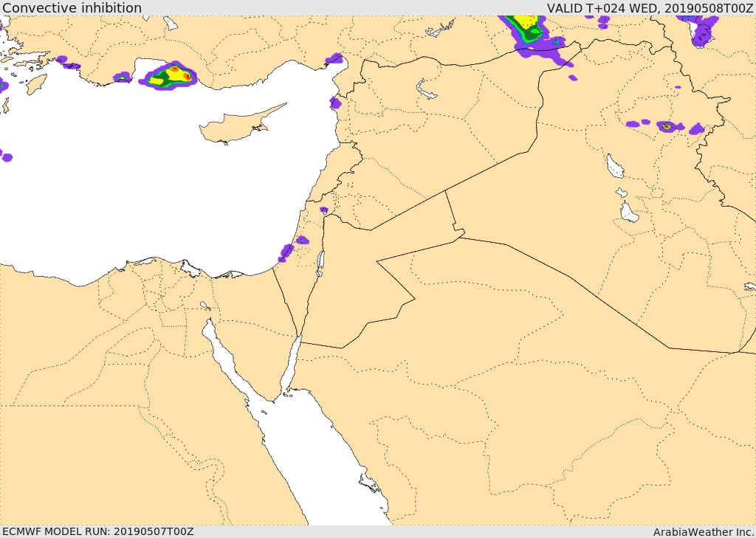The height and width of the screenshot is (538, 756).
Task: Click the yellow-green convective blob on Turkey's south coast
Action: (x=168, y=75)
